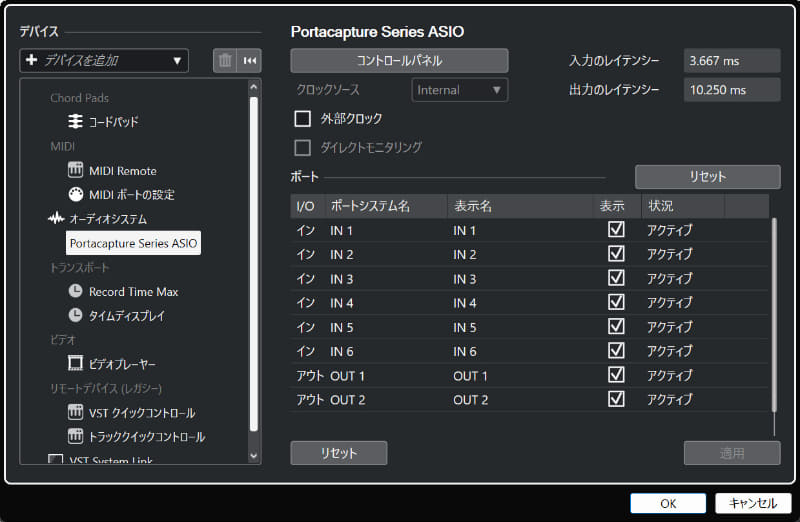Screen dimensions: 800x522
Task: Select ビデオプレーヤー in the device list
Action: (122, 364)
